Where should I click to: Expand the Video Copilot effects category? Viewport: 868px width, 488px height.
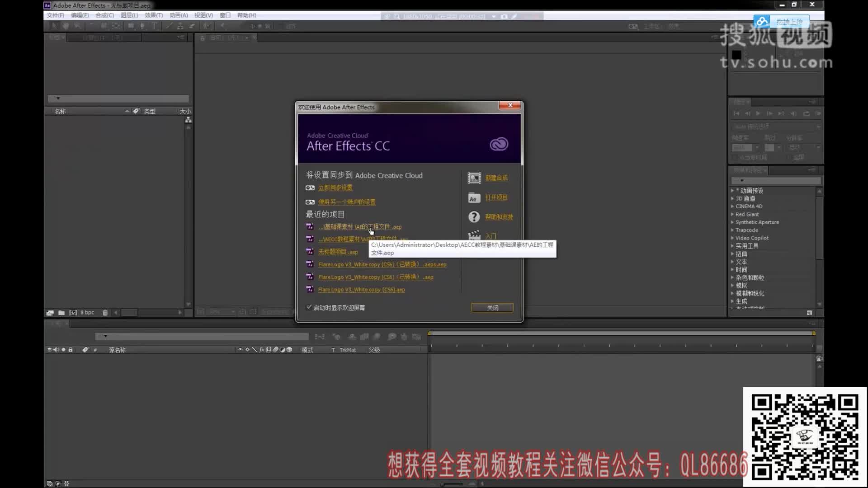tap(732, 238)
